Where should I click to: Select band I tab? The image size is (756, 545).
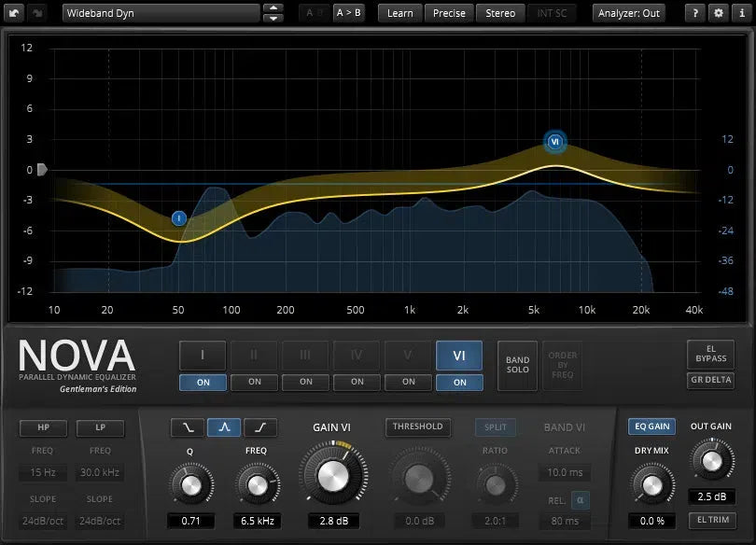coord(203,356)
